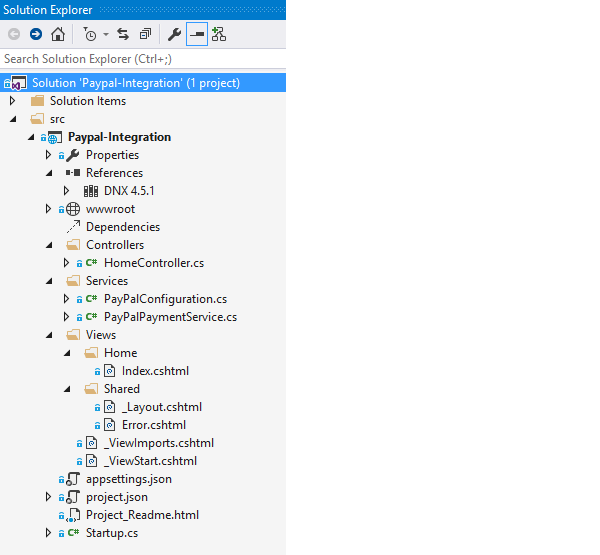The height and width of the screenshot is (555, 600).
Task: Collapse the Services folder
Action: [49, 281]
